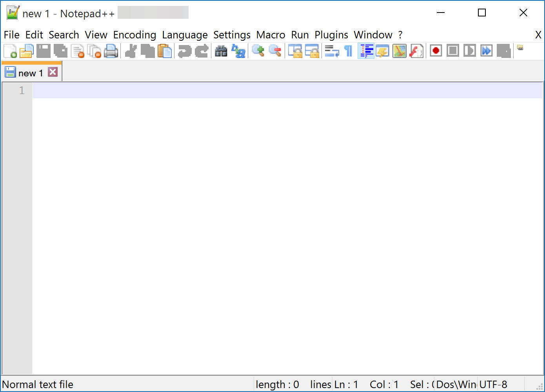Click the Open file folder icon
545x392 pixels.
pos(27,51)
